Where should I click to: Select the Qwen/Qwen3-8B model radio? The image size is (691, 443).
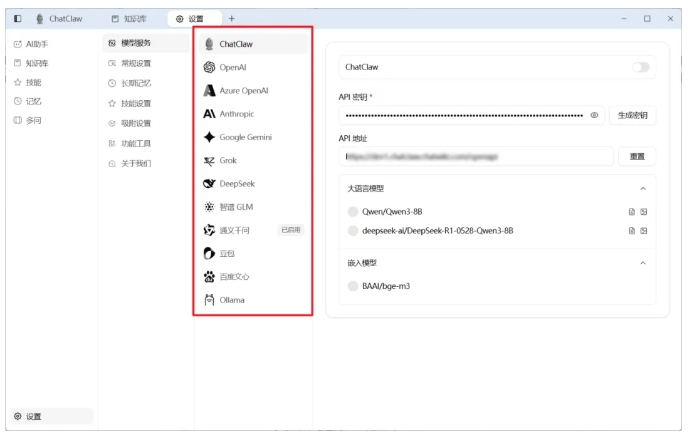(353, 212)
